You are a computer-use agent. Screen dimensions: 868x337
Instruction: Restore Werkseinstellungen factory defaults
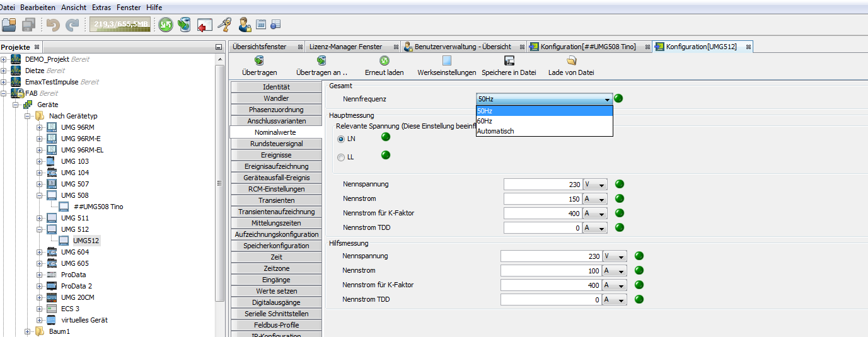[x=447, y=61]
